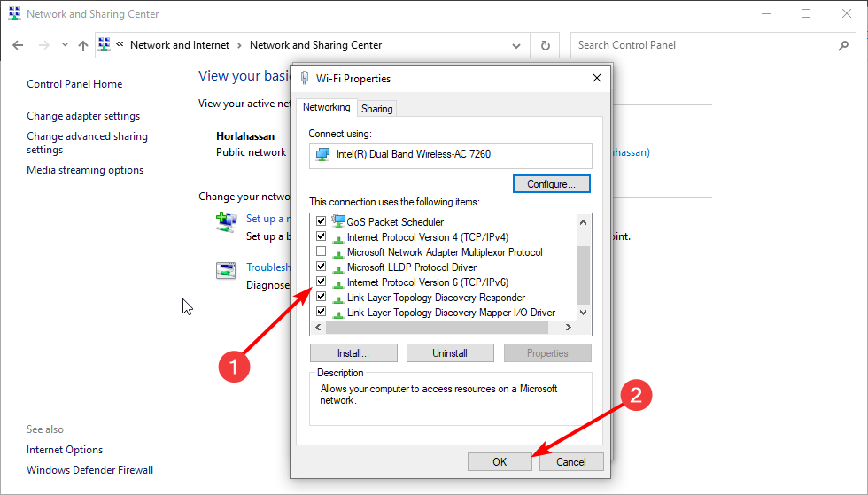
Task: Select Microsoft LLDP Protocol Driver row
Action: pyautogui.click(x=411, y=267)
